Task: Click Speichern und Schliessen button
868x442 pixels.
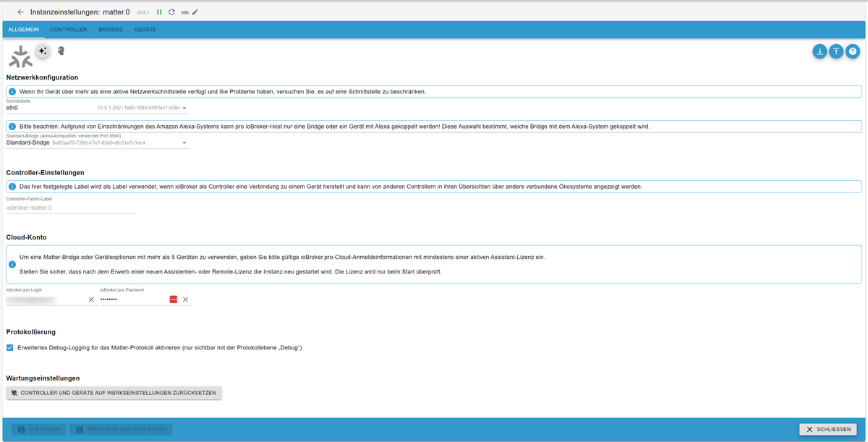Action: click(121, 430)
